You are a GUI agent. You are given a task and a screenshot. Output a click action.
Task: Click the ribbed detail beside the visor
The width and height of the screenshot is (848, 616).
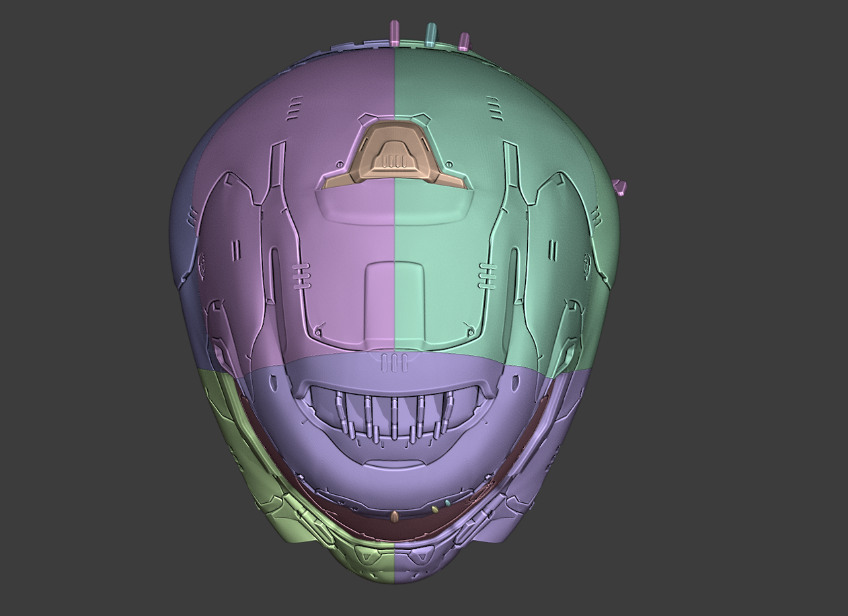[x=301, y=276]
